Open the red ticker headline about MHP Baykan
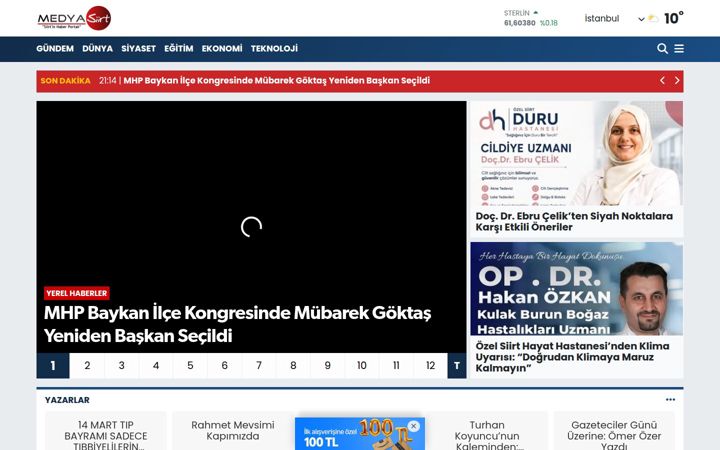Screen dimensions: 720x450 coord(276,81)
